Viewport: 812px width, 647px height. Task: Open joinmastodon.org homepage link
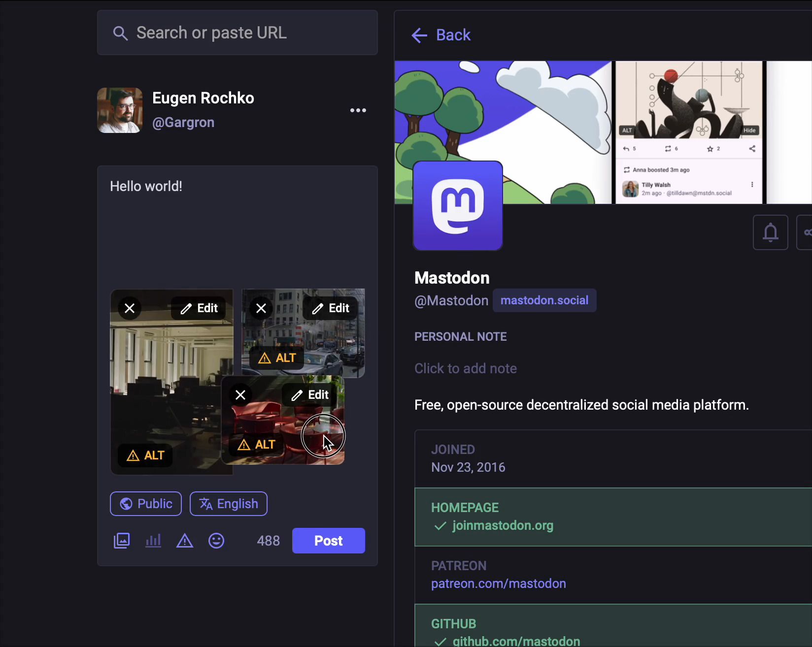[x=503, y=525]
